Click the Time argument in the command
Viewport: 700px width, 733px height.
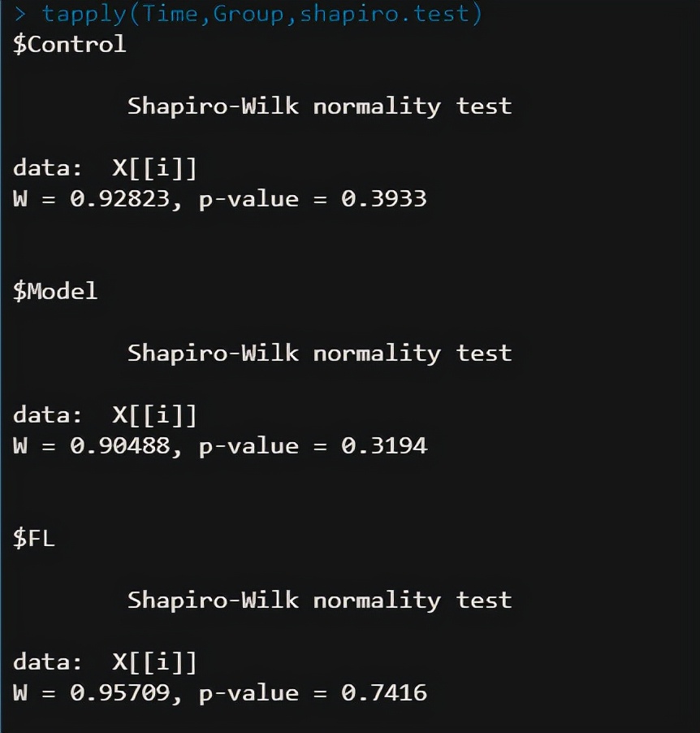coord(171,14)
